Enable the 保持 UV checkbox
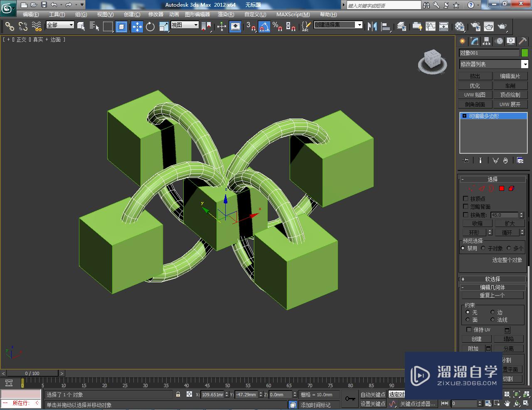 pyautogui.click(x=469, y=329)
